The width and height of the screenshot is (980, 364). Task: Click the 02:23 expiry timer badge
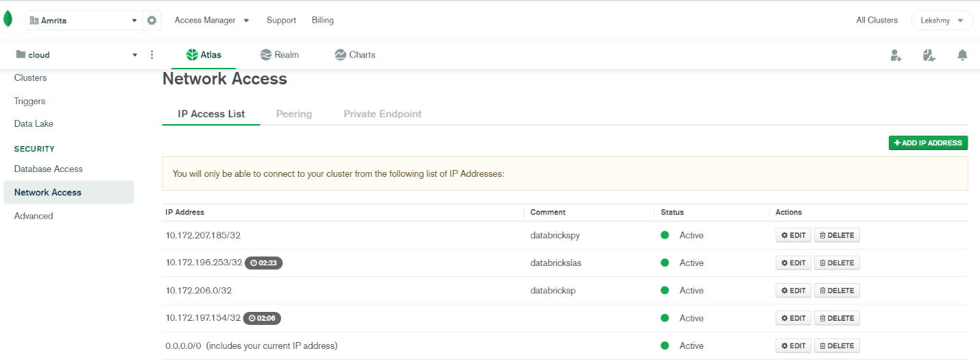pos(264,263)
